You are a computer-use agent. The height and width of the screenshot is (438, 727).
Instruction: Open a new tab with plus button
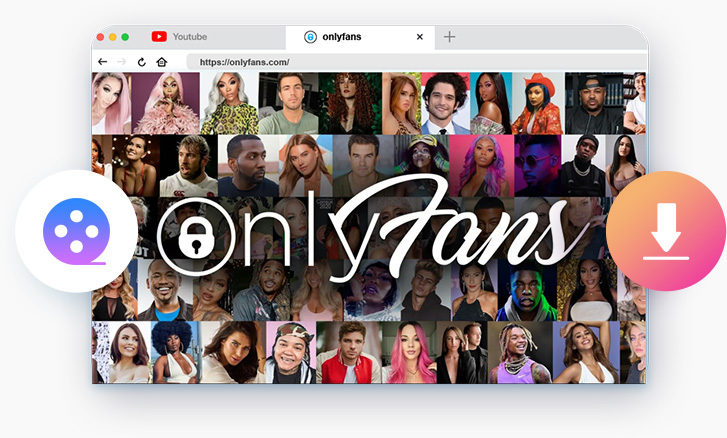pos(449,37)
